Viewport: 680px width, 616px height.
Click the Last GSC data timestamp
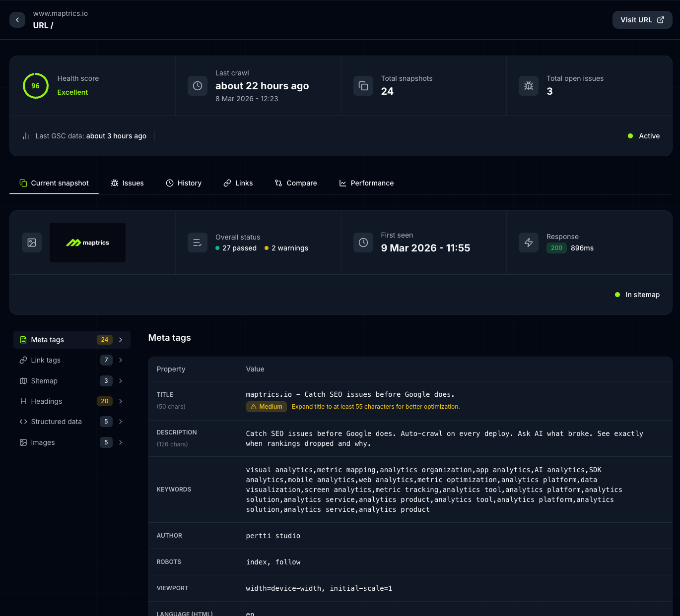(x=116, y=136)
